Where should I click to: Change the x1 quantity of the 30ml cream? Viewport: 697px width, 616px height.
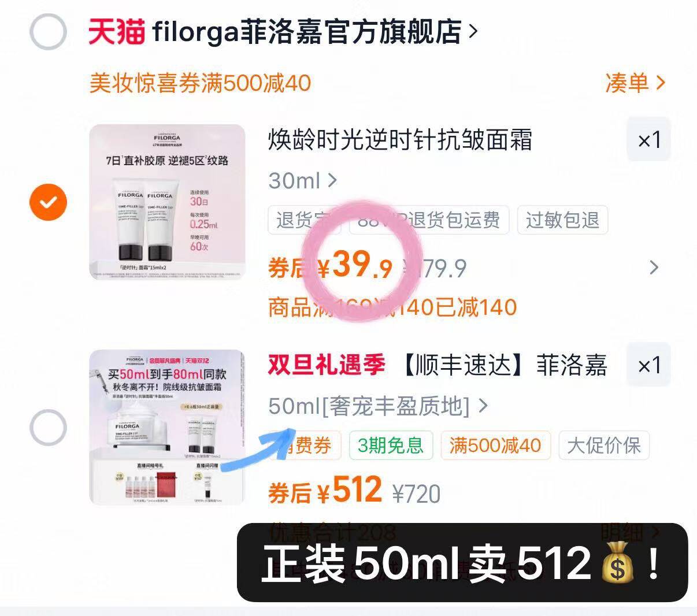coord(649,140)
